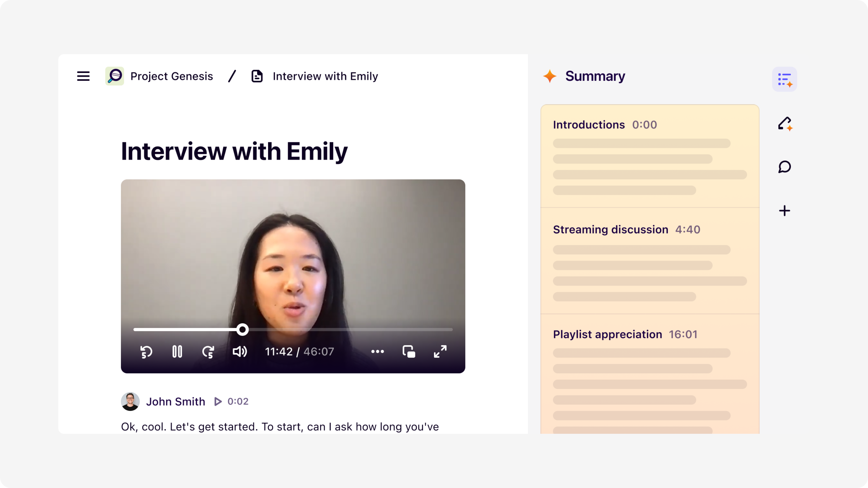Select the John Smith speaker name
This screenshot has width=868, height=488.
coord(176,401)
